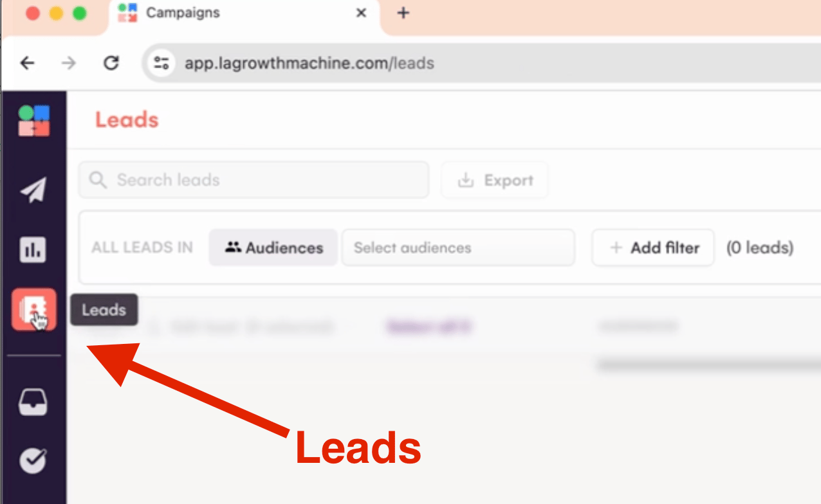Reload the page
821x504 pixels.
click(x=111, y=63)
